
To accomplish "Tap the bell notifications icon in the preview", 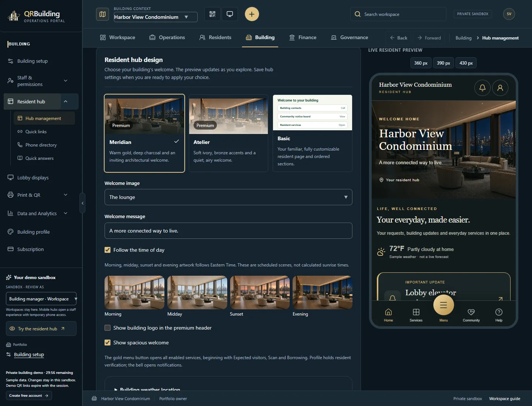I will pyautogui.click(x=482, y=88).
